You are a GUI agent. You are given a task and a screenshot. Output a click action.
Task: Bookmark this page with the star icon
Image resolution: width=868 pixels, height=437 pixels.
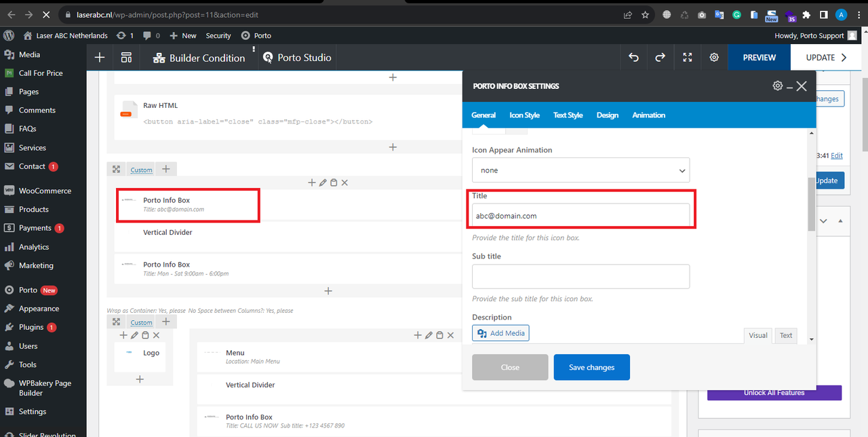pyautogui.click(x=646, y=14)
